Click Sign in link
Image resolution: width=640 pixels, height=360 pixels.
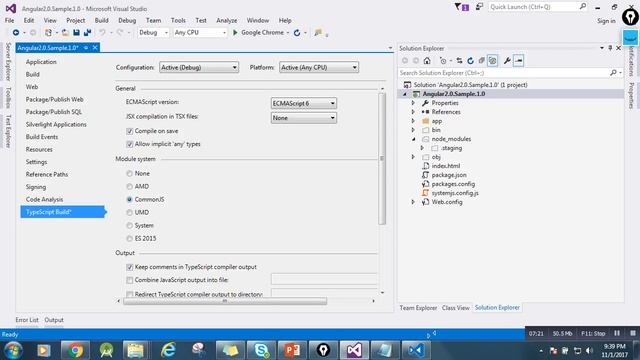pos(606,21)
